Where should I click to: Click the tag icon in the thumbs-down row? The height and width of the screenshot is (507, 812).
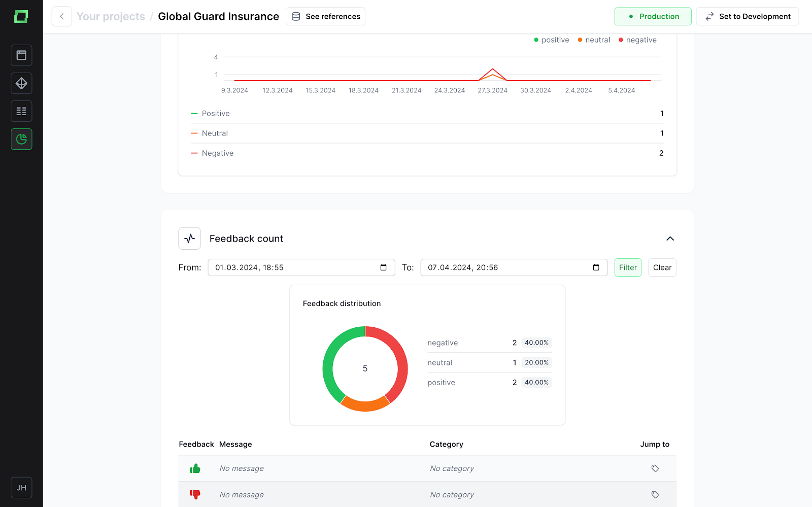pos(655,495)
